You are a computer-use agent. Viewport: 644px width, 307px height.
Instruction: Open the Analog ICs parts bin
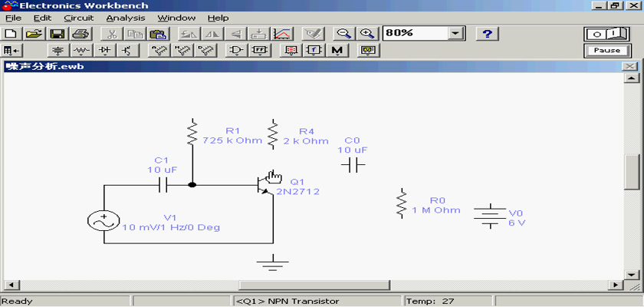coord(158,51)
